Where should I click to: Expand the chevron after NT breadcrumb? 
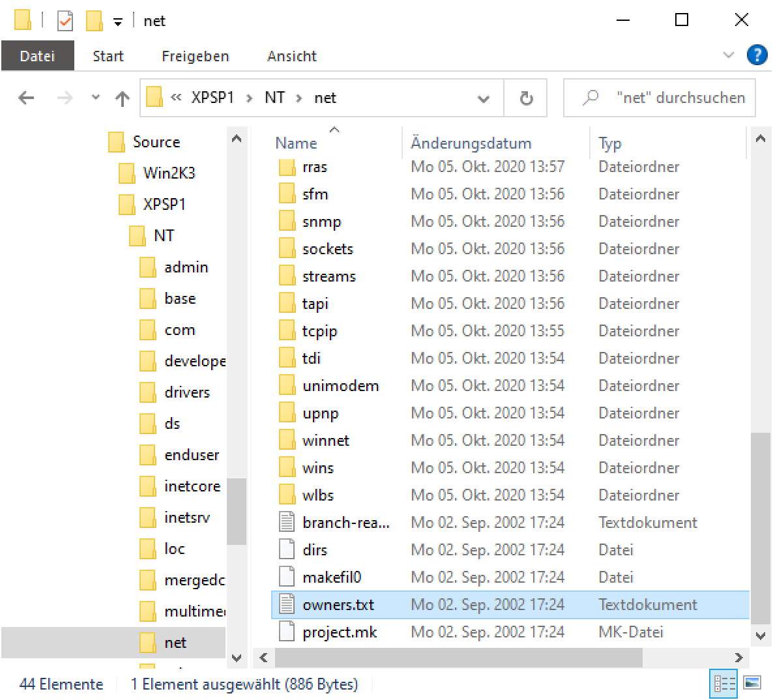point(299,98)
